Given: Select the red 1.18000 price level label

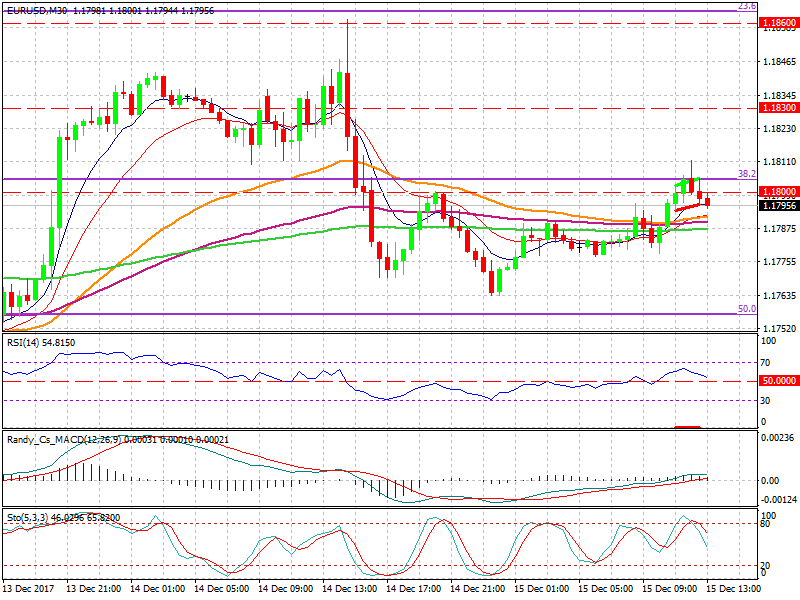Looking at the screenshot, I should click(x=779, y=192).
